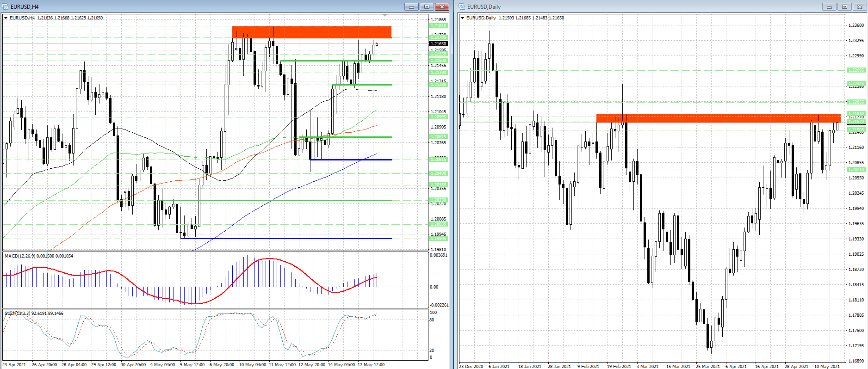Click the green 1.20815 level label in H4

[438, 137]
